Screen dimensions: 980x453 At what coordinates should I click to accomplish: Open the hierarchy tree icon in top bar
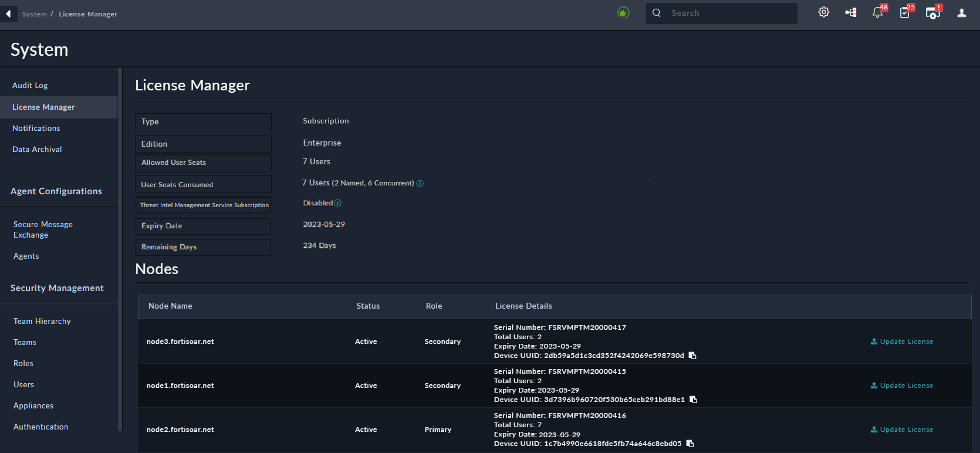(851, 12)
